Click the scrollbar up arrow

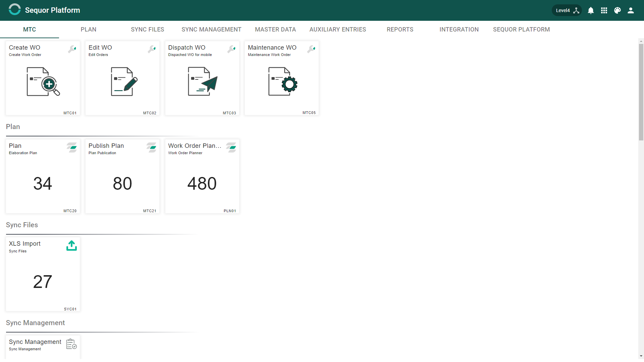point(641,42)
